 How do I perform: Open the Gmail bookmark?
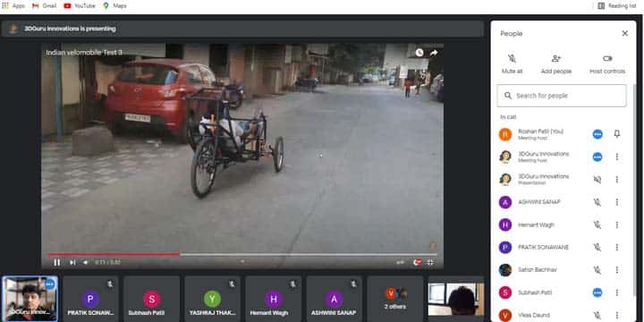[45, 5]
